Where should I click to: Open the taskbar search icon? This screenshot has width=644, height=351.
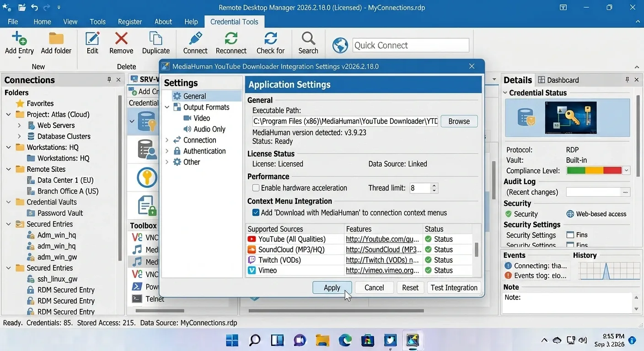[255, 340]
